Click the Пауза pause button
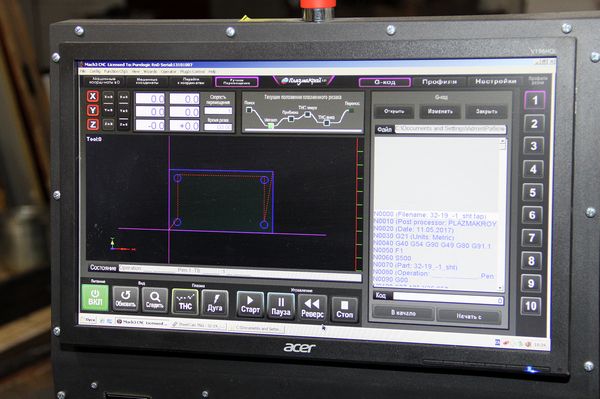600x399 pixels. coord(280,306)
